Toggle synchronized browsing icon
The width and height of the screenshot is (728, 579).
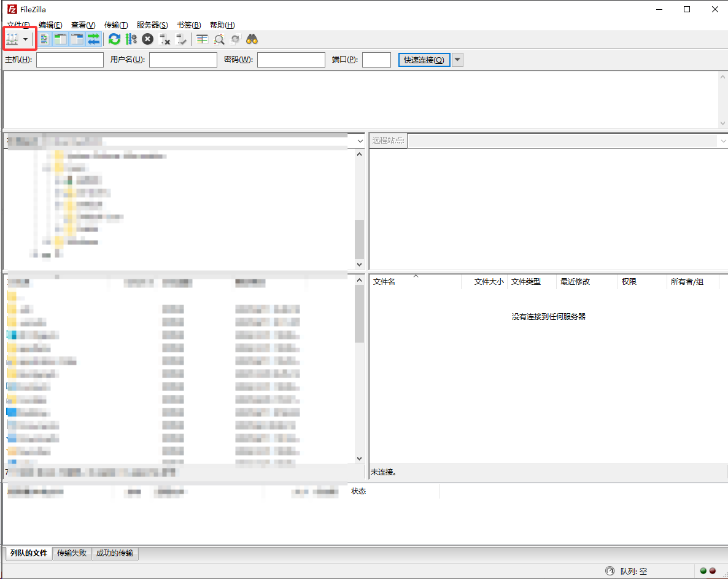(x=235, y=39)
